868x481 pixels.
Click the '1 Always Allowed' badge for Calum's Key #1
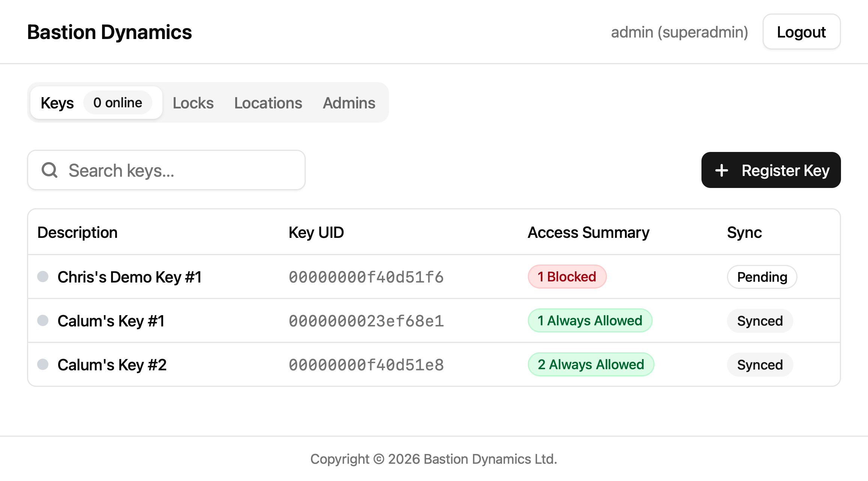click(x=590, y=321)
